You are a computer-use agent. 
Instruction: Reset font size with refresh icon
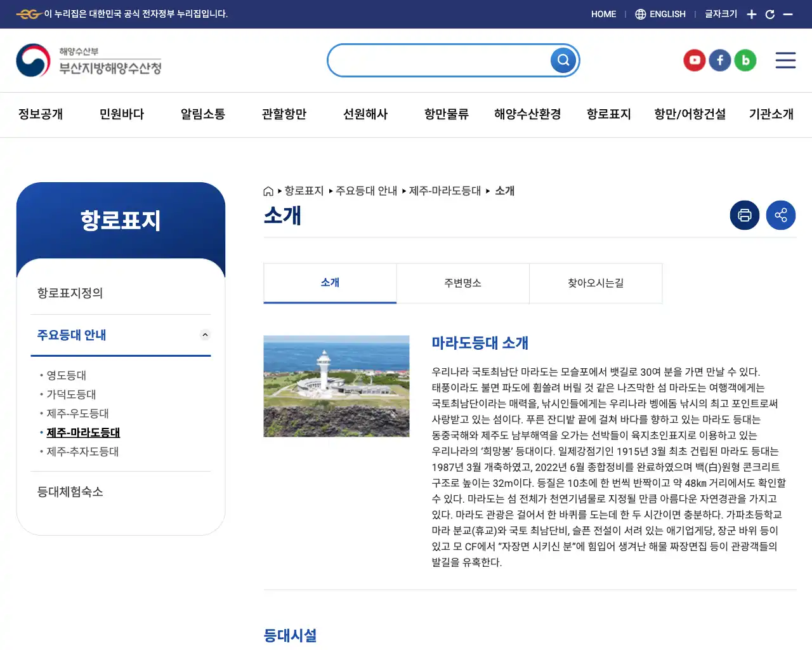pos(769,14)
